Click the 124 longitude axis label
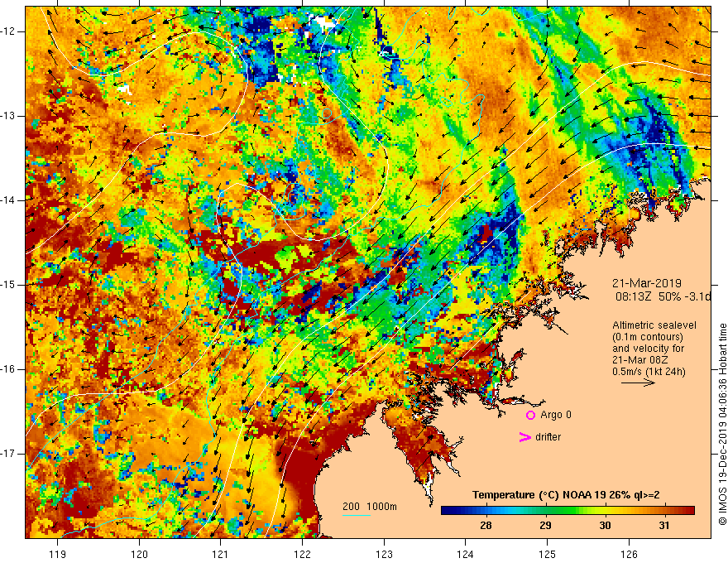728x563 pixels. point(466,554)
